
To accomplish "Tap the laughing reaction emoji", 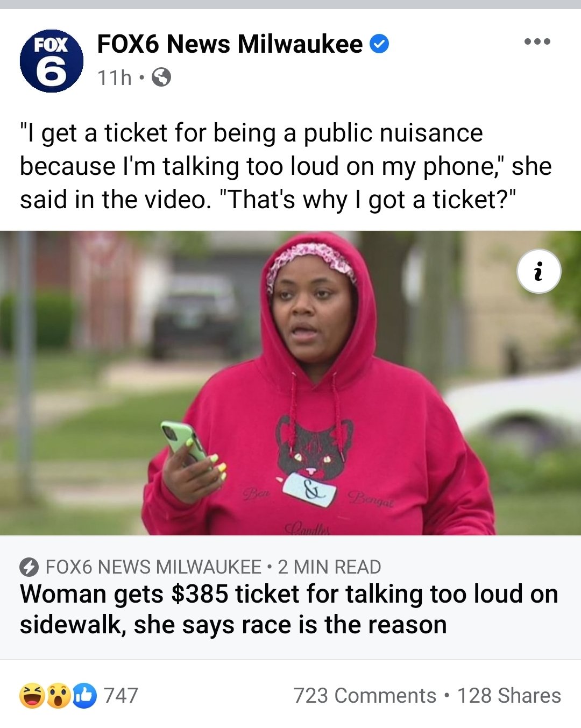I will coord(32,695).
